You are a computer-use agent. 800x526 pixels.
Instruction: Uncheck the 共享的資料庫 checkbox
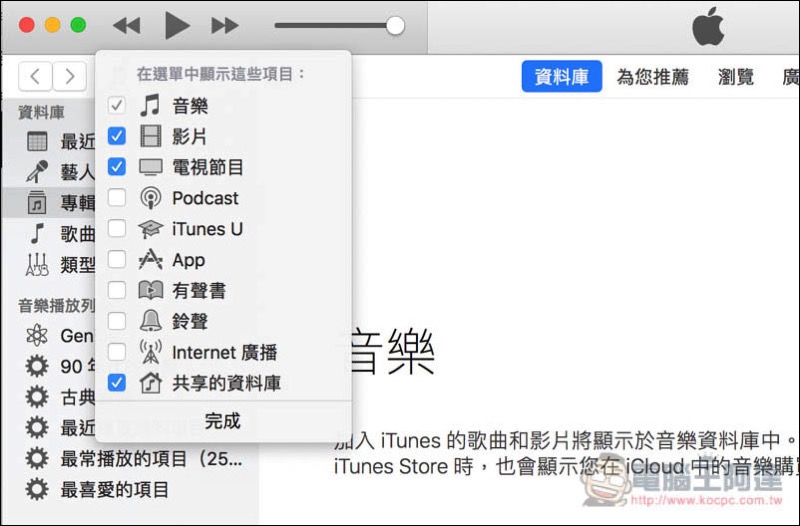[117, 383]
